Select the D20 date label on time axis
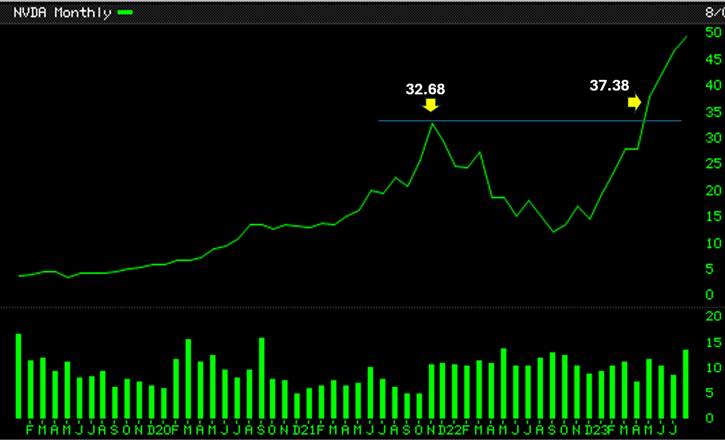This screenshot has width=725, height=440. 158,430
